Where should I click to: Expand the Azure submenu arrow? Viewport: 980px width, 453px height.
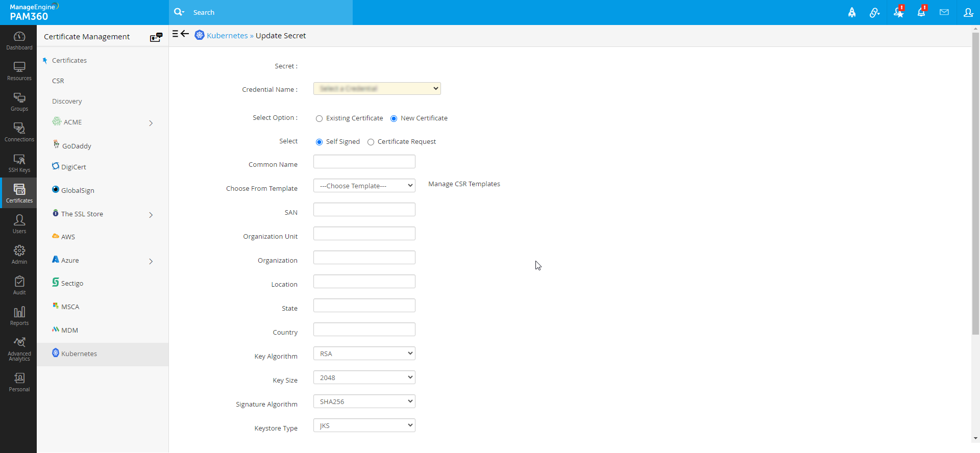(151, 261)
